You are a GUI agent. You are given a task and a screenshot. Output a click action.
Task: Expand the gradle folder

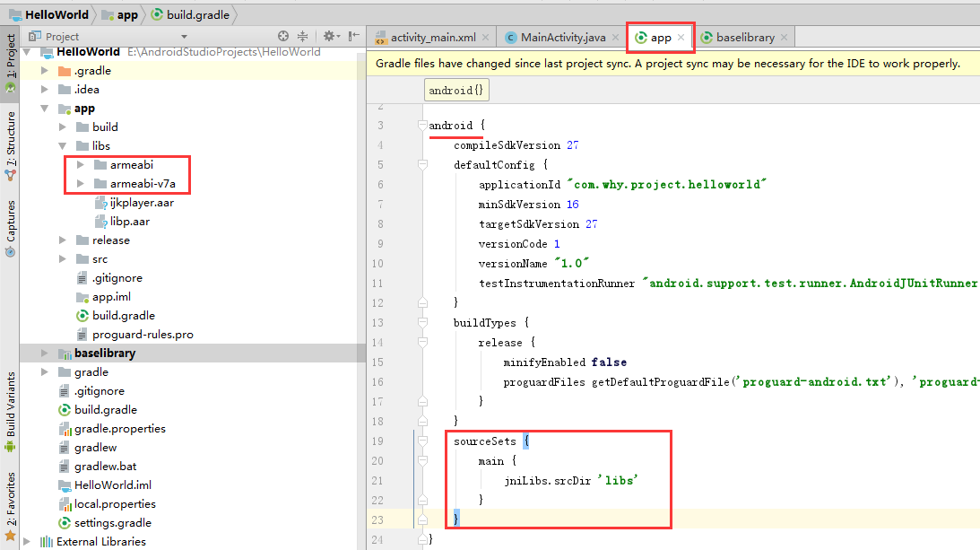[44, 371]
